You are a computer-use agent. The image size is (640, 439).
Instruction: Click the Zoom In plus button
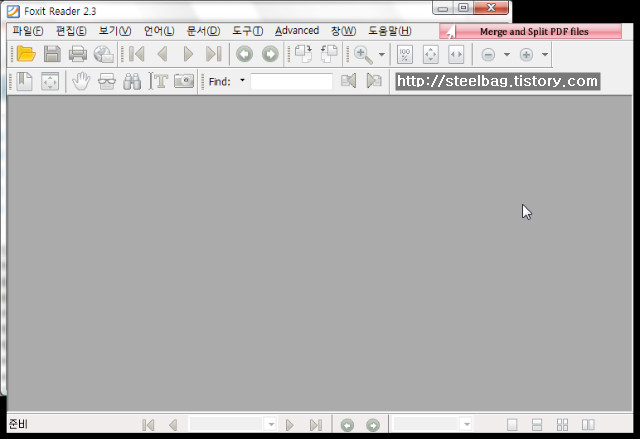(x=526, y=54)
